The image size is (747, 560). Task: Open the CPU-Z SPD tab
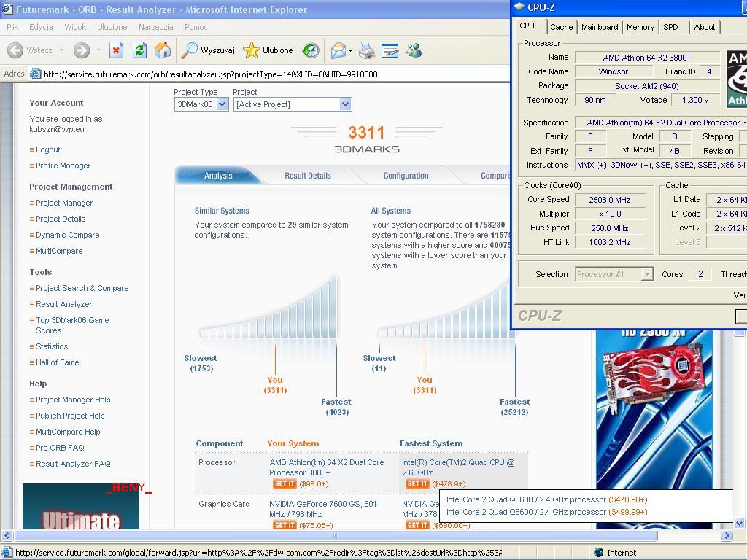pos(670,27)
